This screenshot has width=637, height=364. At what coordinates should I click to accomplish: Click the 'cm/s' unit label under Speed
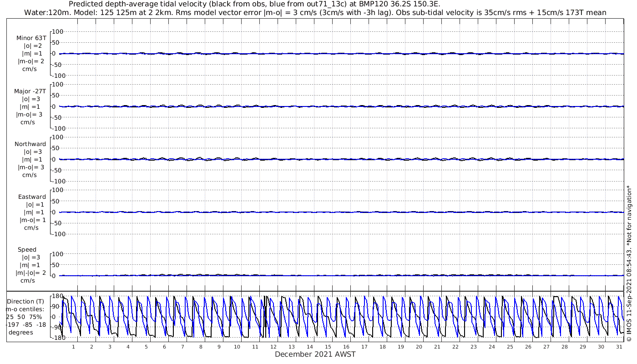27,280
